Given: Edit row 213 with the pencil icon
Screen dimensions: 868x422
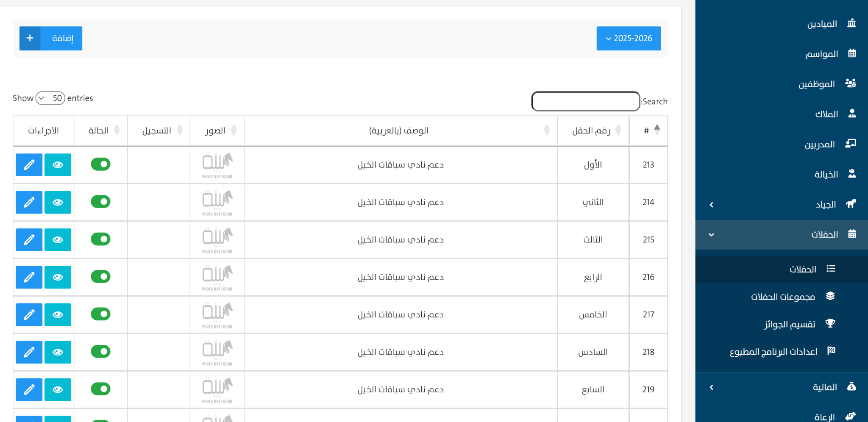Looking at the screenshot, I should (x=29, y=165).
